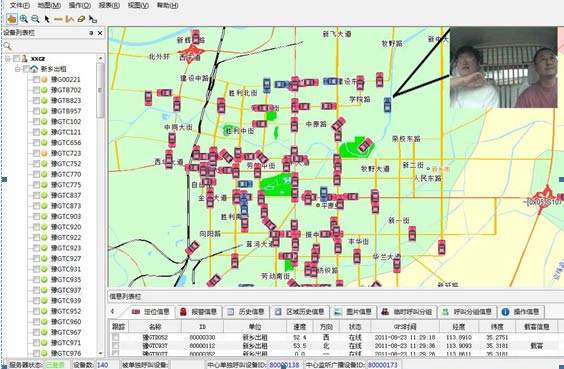Click the in-car camera photo thumbnail

click(503, 67)
